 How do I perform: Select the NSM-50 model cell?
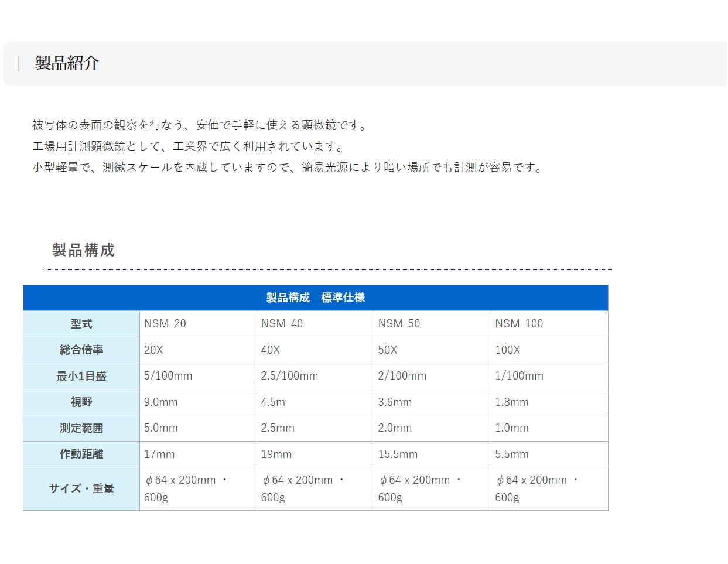432,324
